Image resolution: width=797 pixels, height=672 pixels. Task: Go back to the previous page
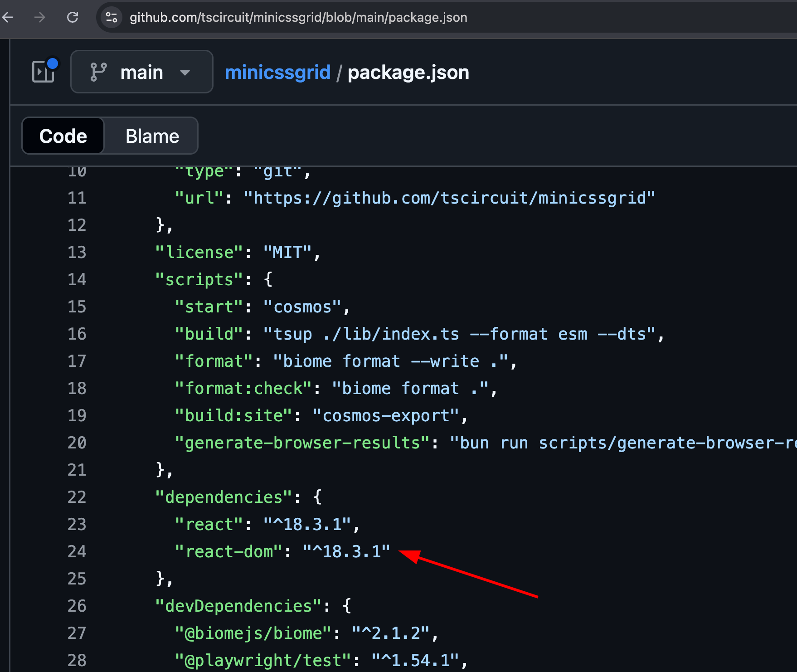pos(8,18)
